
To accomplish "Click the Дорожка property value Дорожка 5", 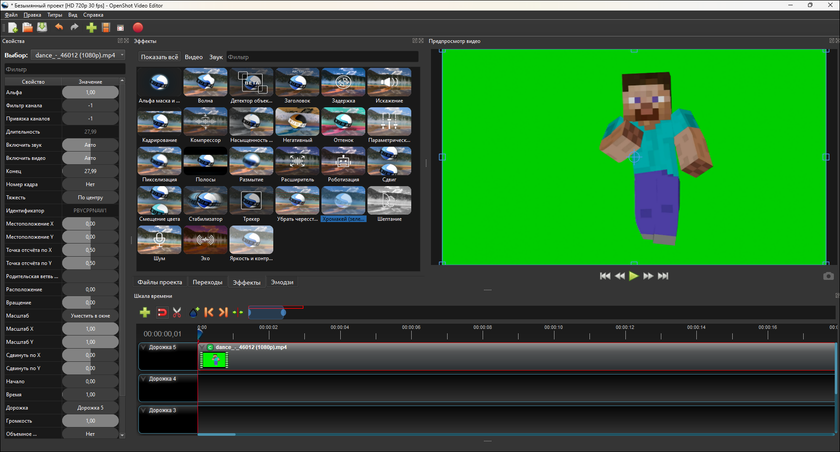I will pos(90,408).
